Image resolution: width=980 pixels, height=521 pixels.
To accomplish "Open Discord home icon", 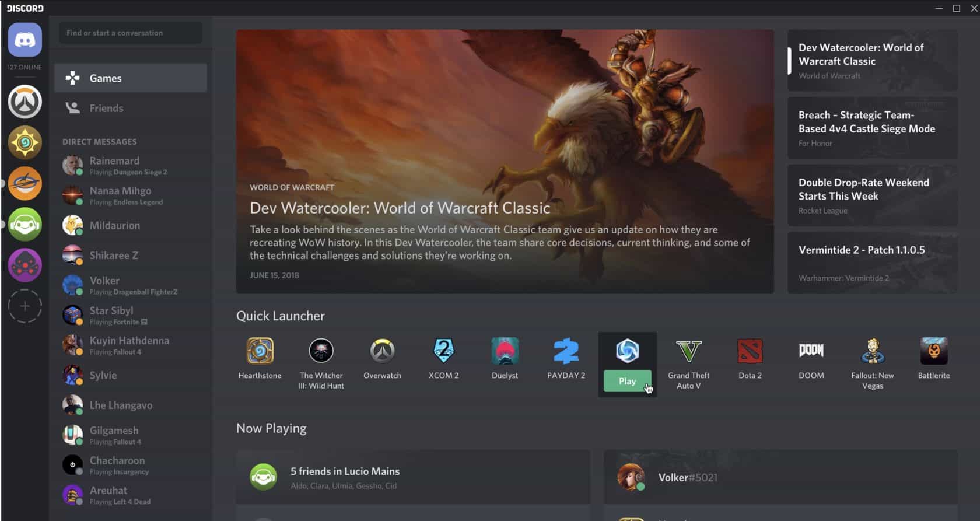I will coord(24,40).
